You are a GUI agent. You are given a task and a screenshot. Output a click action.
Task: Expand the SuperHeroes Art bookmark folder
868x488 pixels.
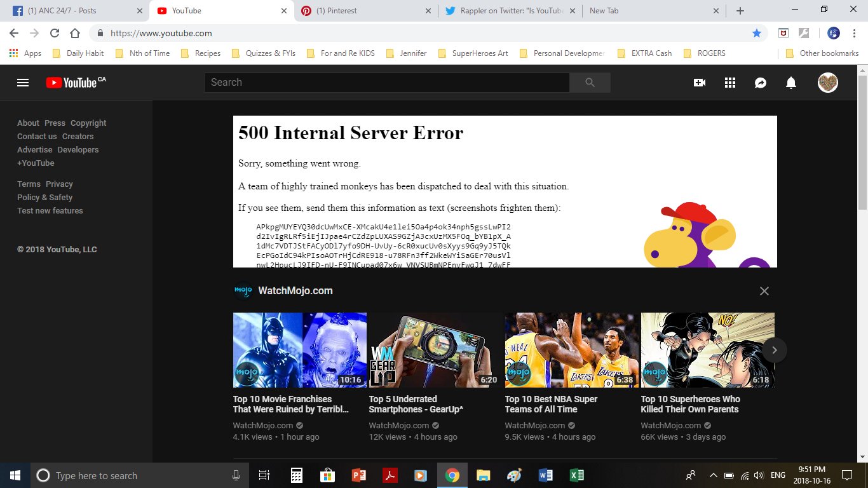coord(473,53)
